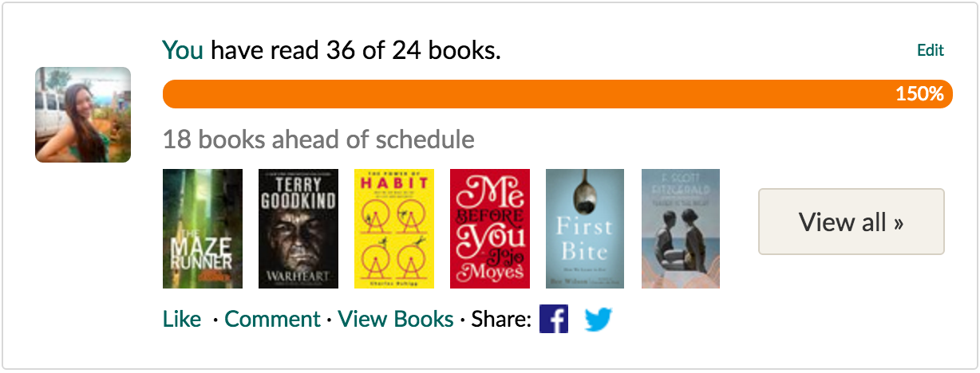Image resolution: width=980 pixels, height=373 pixels.
Task: Open the View Books link
Action: [x=396, y=320]
